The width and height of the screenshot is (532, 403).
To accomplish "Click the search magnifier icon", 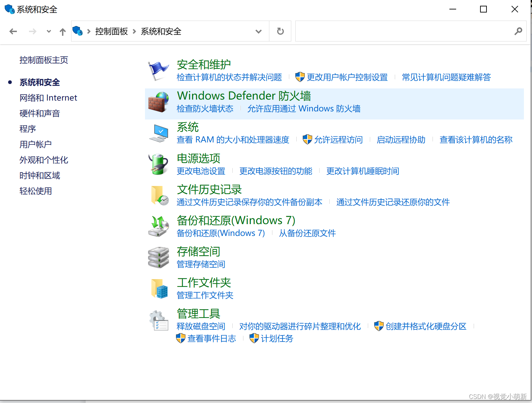I will (518, 31).
